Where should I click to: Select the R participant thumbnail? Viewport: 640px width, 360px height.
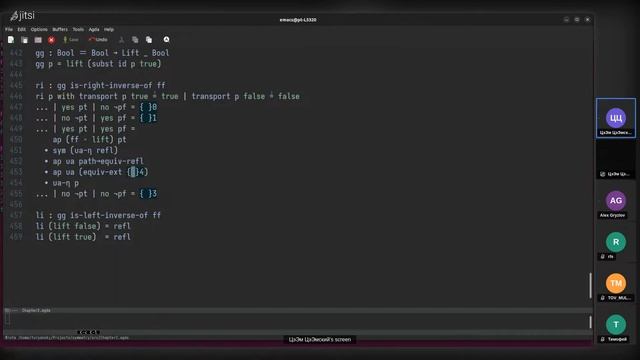pyautogui.click(x=616, y=242)
